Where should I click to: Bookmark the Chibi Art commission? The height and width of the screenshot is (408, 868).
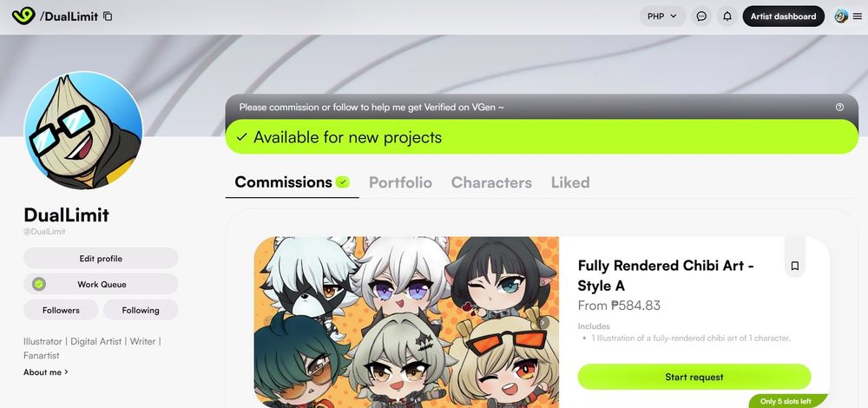[795, 267]
